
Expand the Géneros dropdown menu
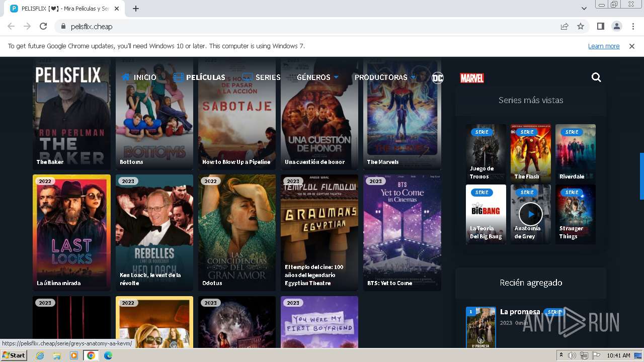(317, 77)
